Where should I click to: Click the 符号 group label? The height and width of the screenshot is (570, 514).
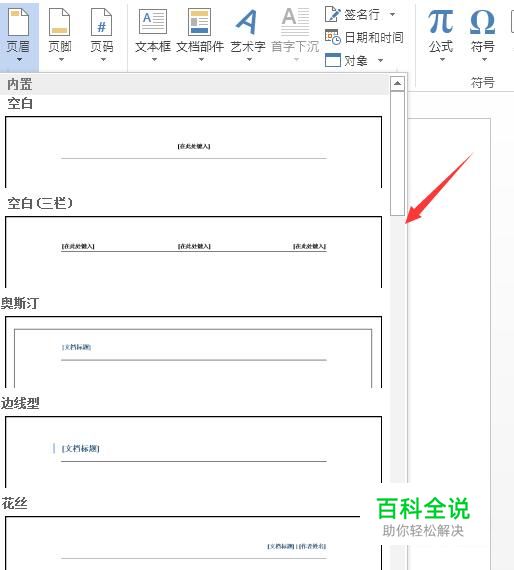[x=483, y=83]
